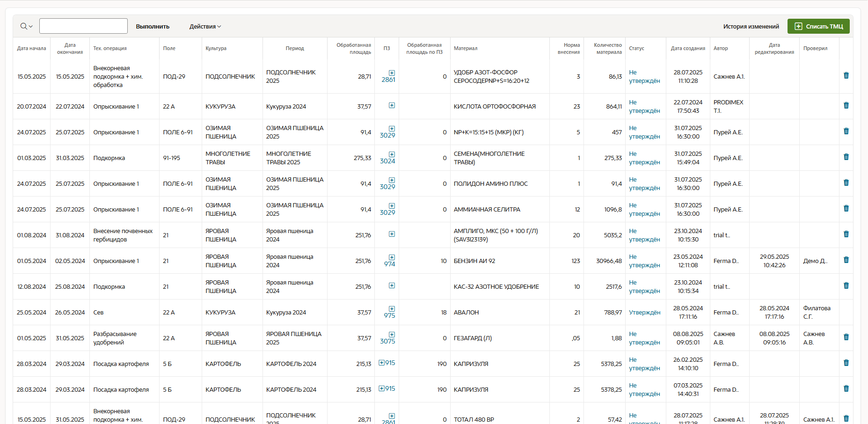Image resolution: width=868 pixels, height=424 pixels.
Task: Open the search column selector dropdown
Action: tap(31, 27)
